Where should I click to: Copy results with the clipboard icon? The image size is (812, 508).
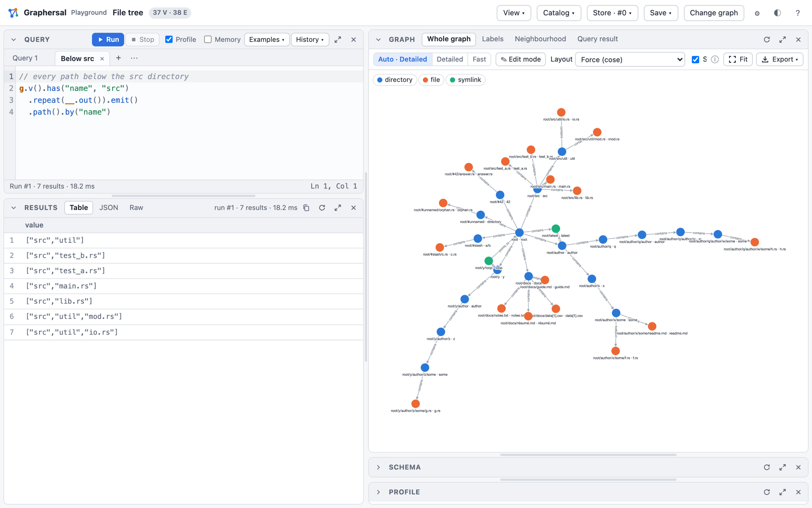(306, 208)
